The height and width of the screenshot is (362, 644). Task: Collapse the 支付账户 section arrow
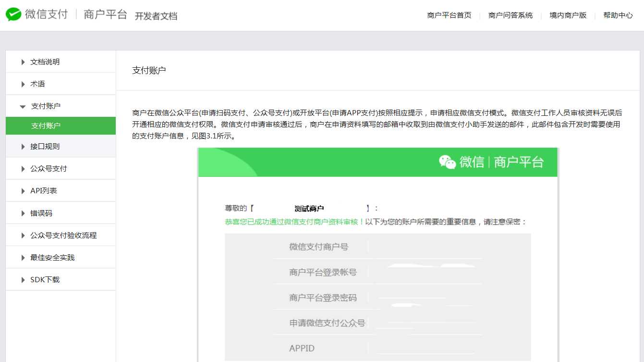click(x=23, y=107)
